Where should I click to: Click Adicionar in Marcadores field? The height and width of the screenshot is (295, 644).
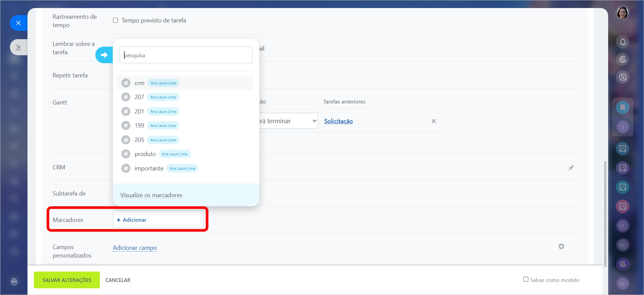[x=132, y=220]
